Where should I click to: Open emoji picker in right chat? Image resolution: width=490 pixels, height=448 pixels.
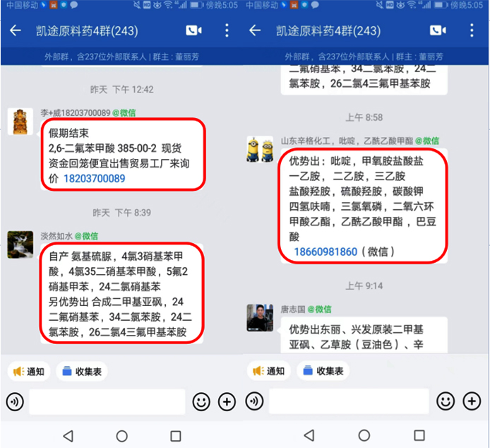point(446,401)
